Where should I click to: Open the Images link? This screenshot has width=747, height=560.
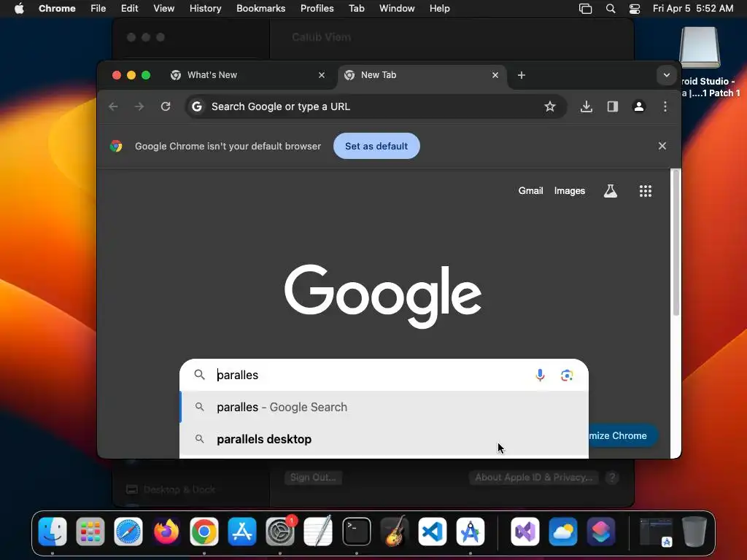(569, 190)
